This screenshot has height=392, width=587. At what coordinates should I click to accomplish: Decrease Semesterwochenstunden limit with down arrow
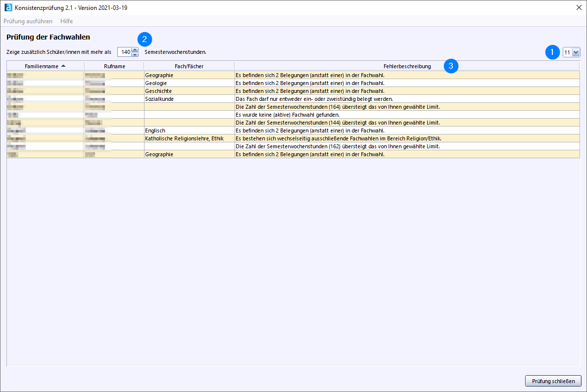click(135, 54)
